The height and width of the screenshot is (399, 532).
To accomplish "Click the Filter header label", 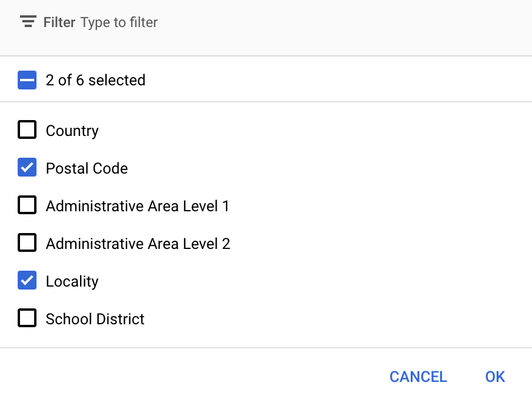I will pos(58,22).
